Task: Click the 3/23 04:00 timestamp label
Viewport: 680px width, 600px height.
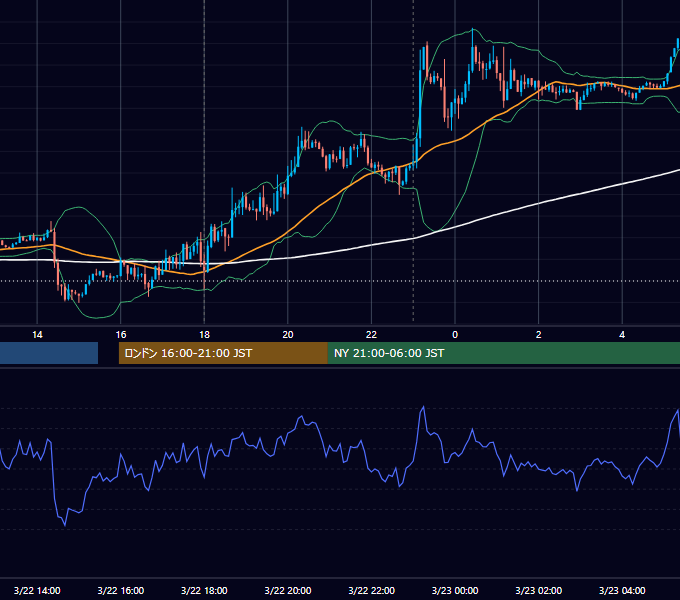Action: 622,590
